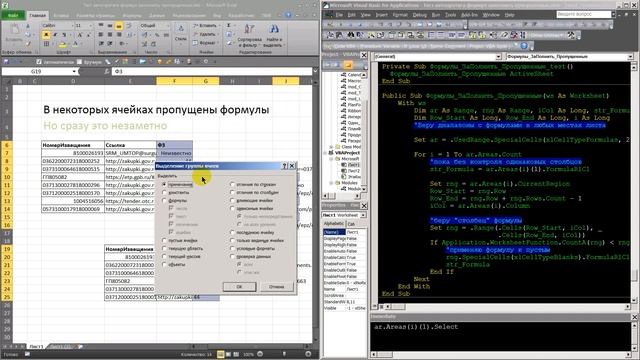The image size is (640, 360).
Task: Choose 'текущий массив' radio option
Action: tap(164, 256)
